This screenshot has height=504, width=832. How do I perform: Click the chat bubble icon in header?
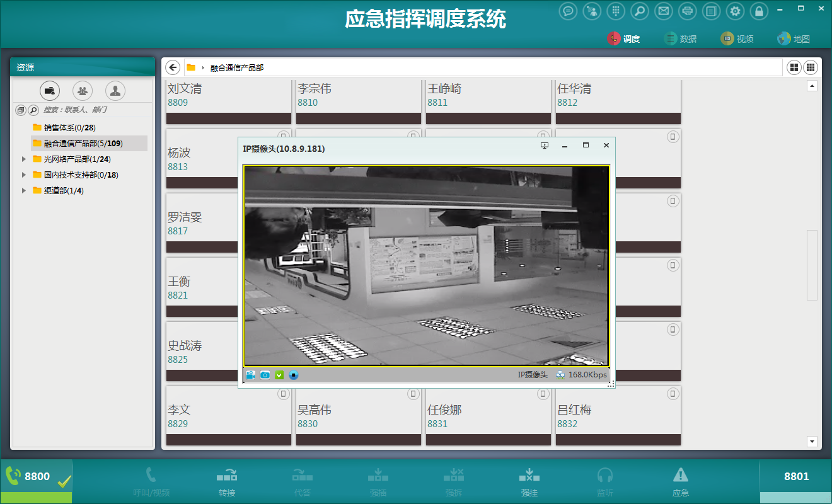(x=568, y=11)
